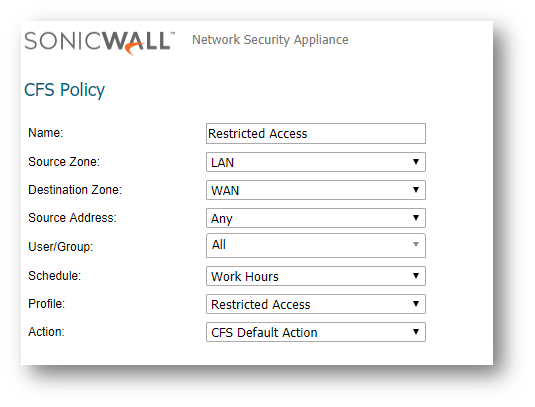Click the Action dropdown arrow
This screenshot has width=535, height=407.
point(416,332)
